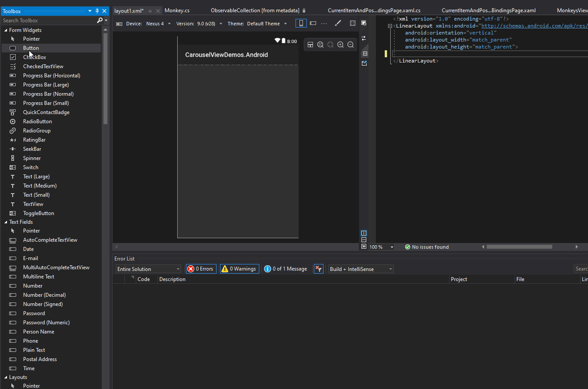Pin the Toolbox panel
Image resolution: width=588 pixels, height=389 pixels.
click(97, 11)
